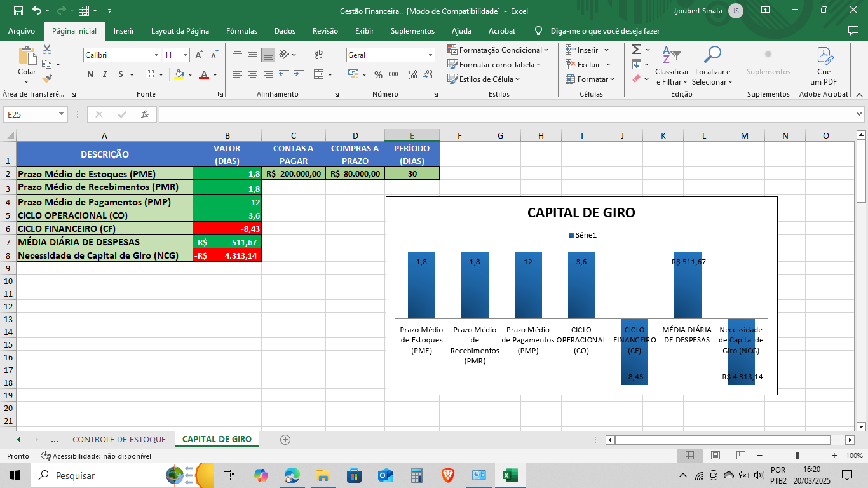This screenshot has height=488, width=868.
Task: Click the percent style icon
Action: point(378,74)
